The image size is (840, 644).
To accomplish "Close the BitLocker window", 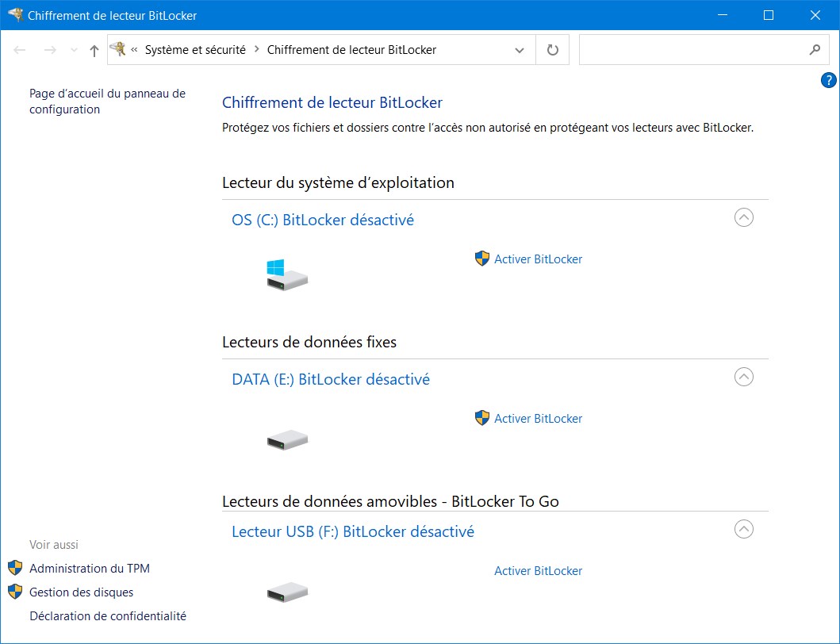I will click(815, 15).
